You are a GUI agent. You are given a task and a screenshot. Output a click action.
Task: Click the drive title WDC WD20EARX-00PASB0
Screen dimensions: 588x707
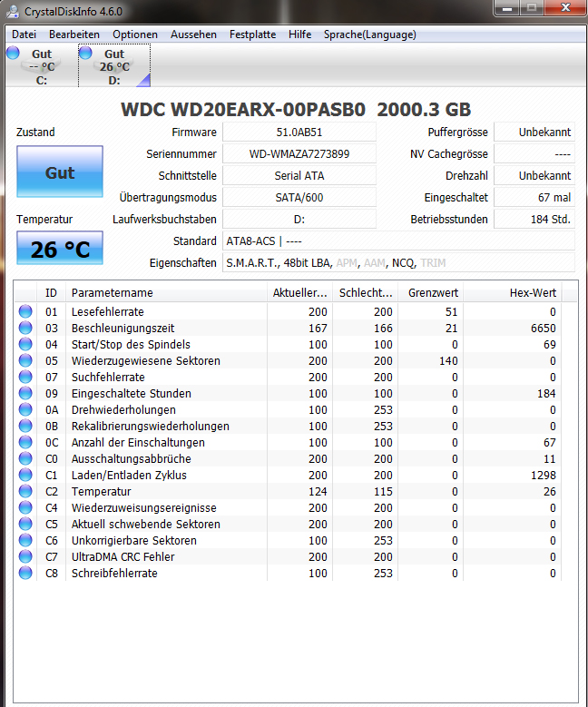[243, 110]
